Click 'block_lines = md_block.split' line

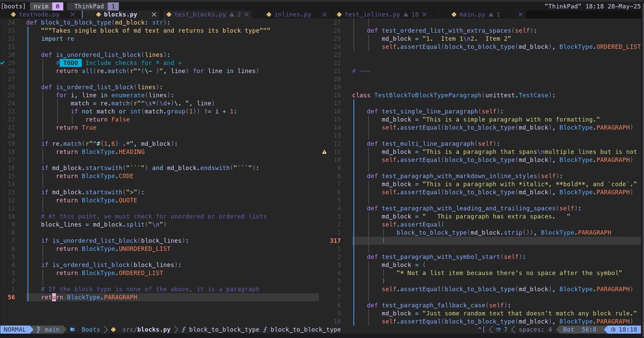104,224
